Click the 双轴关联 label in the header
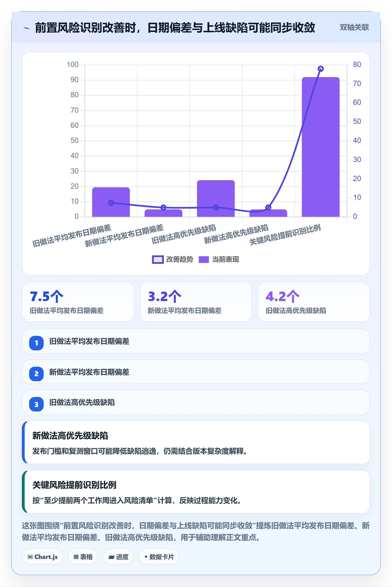The height and width of the screenshot is (587, 392). [x=354, y=27]
